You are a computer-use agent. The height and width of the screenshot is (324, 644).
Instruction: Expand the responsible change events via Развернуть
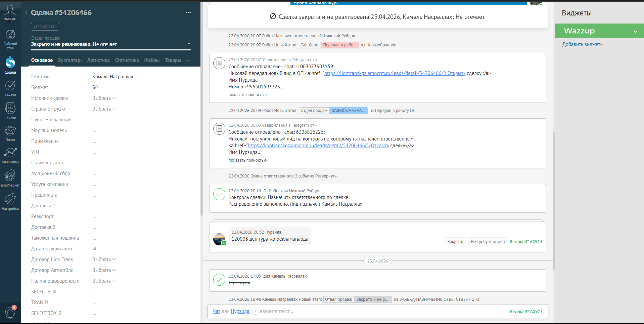(x=326, y=176)
